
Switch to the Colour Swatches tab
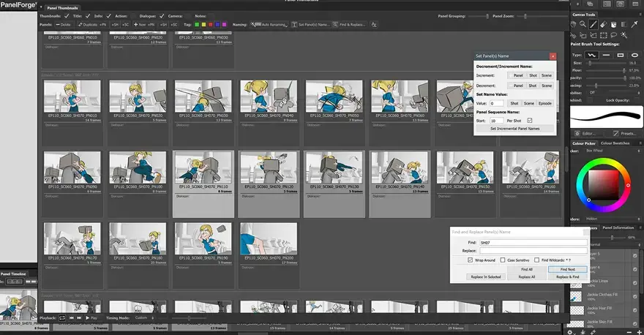pos(615,143)
